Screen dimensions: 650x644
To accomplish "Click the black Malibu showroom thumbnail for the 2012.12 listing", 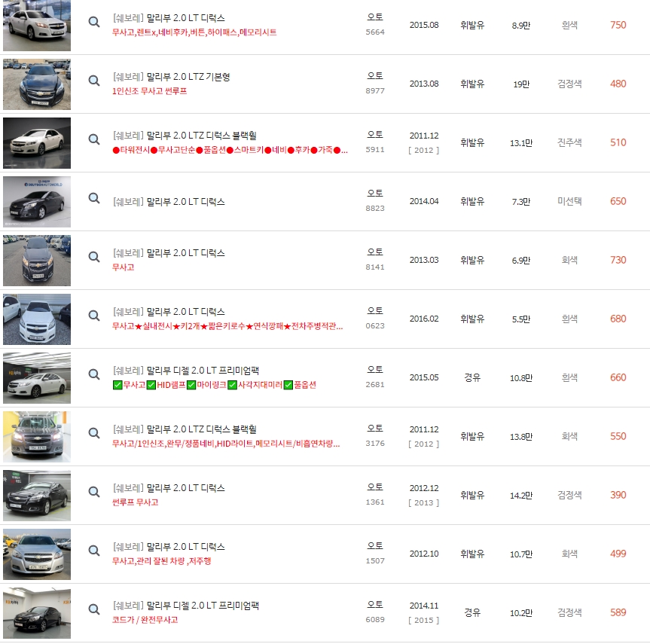I will (36, 495).
